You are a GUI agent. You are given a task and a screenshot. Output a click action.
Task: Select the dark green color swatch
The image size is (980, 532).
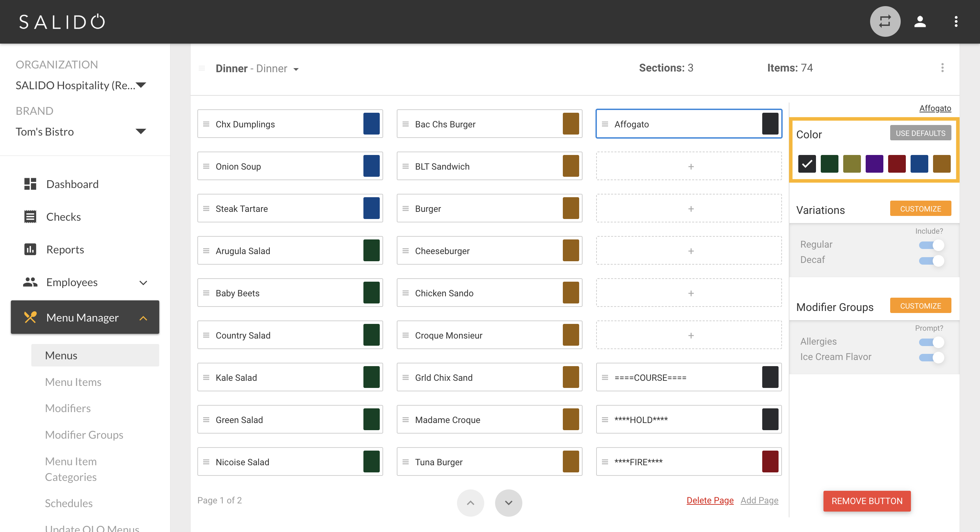pos(829,164)
